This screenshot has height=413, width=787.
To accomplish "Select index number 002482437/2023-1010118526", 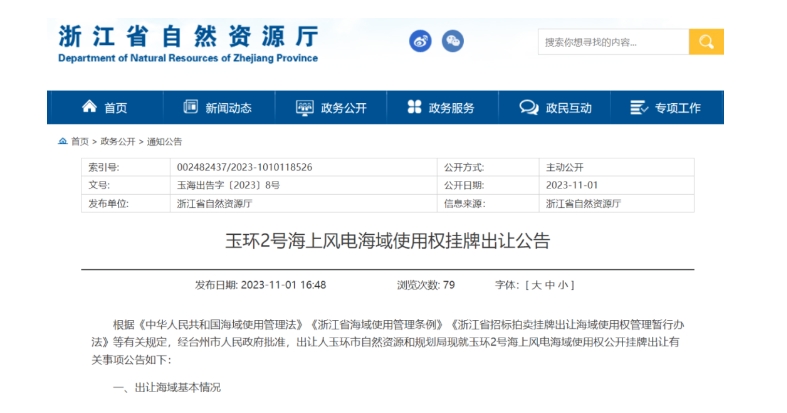I will pos(244,167).
